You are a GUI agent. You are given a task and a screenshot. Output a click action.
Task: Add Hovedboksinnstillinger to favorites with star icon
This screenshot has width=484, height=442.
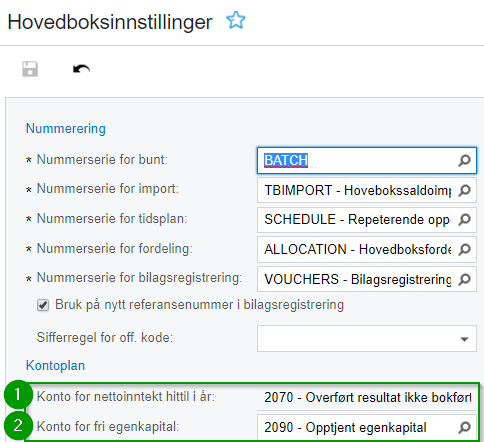pos(236,20)
